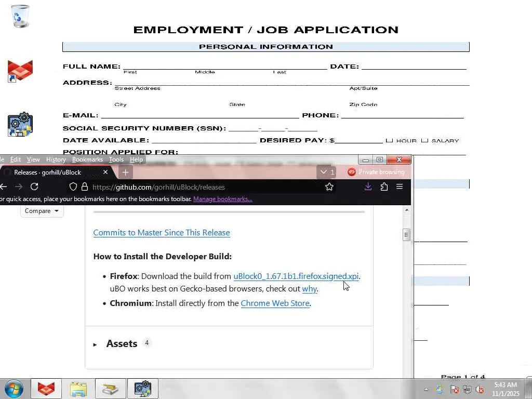The image size is (532, 399).
Task: Click the private browsing mask indicator
Action: click(x=352, y=172)
